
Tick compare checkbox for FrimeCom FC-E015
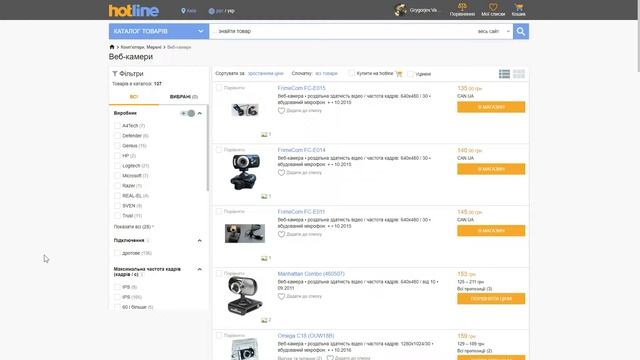point(219,88)
